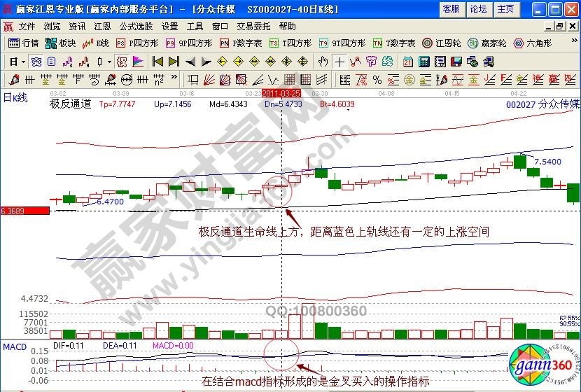Image resolution: width=581 pixels, height=392 pixels.
Task: Select the percent % tool icon
Action: tap(377, 80)
